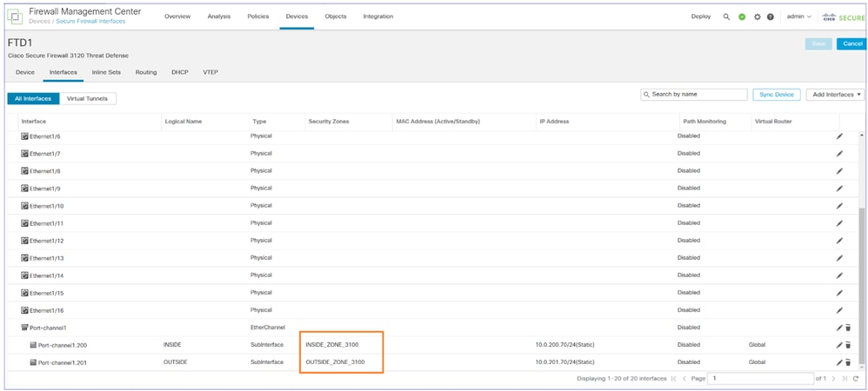This screenshot has width=868, height=391.
Task: Edit Ethernet1/13 with its pencil icon
Action: 839,258
